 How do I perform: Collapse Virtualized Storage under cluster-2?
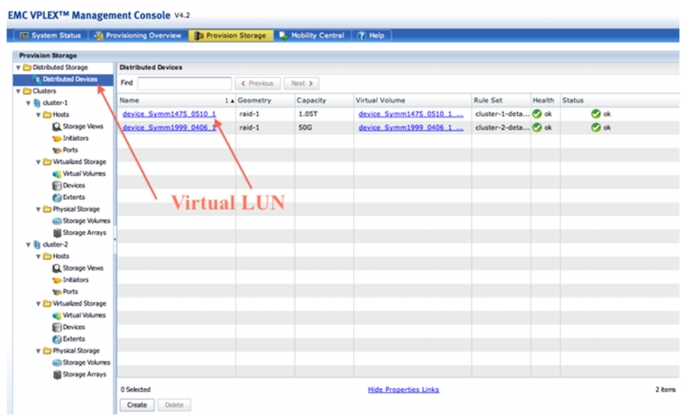(38, 303)
